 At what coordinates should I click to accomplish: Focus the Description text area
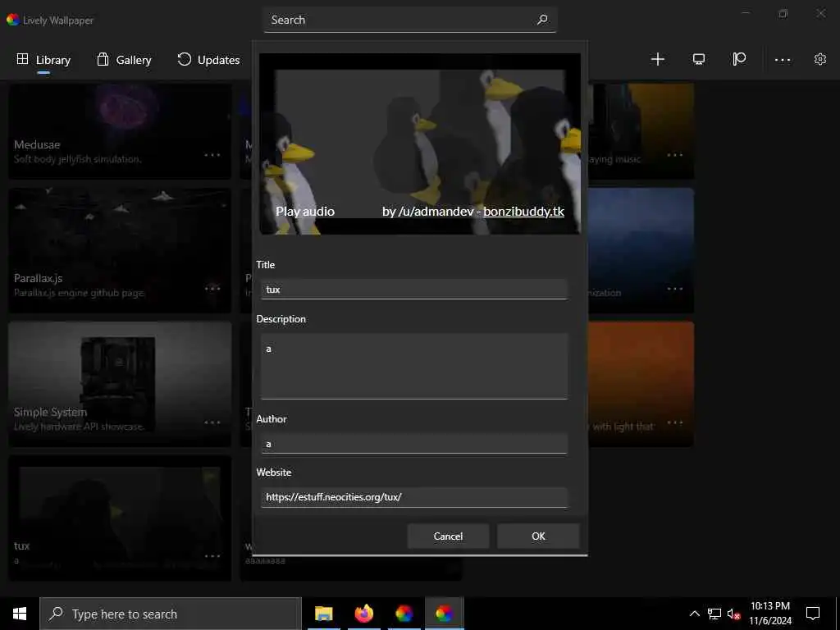413,367
